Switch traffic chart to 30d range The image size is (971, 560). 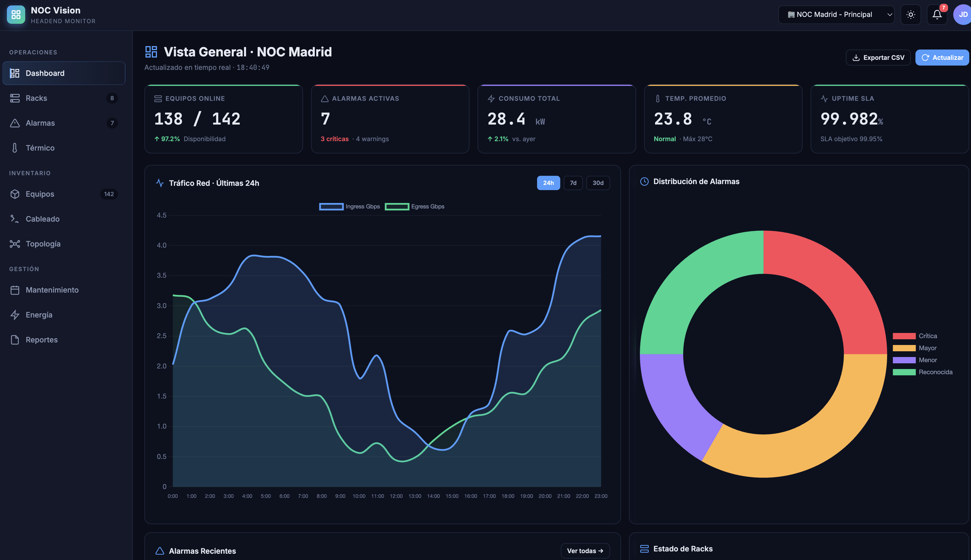coord(598,183)
